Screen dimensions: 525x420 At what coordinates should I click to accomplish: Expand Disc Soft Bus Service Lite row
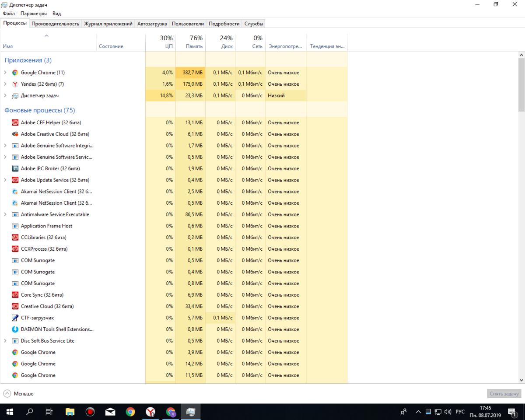point(5,341)
